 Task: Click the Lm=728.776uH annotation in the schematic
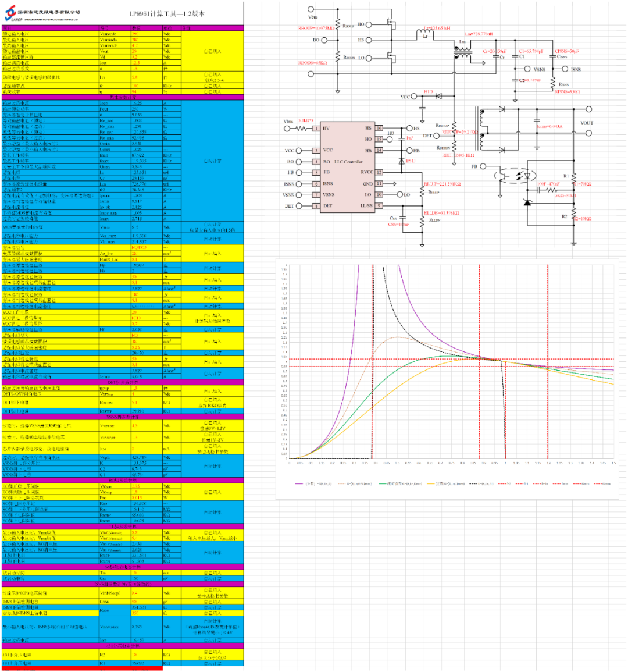click(479, 34)
